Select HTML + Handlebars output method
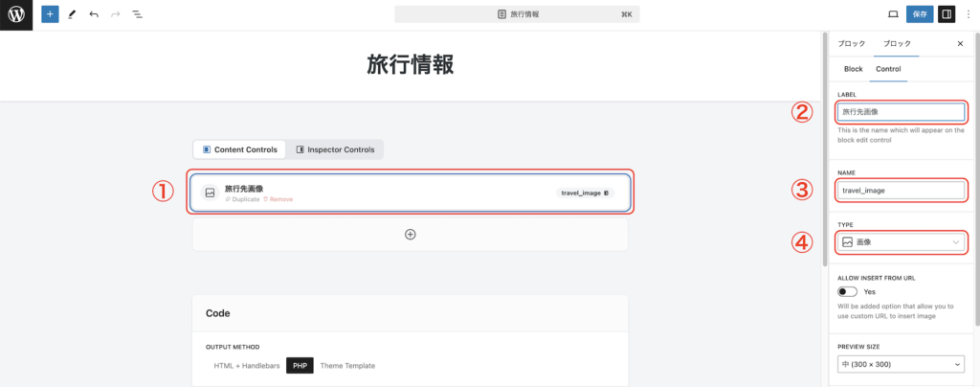The height and width of the screenshot is (387, 980). pos(247,366)
